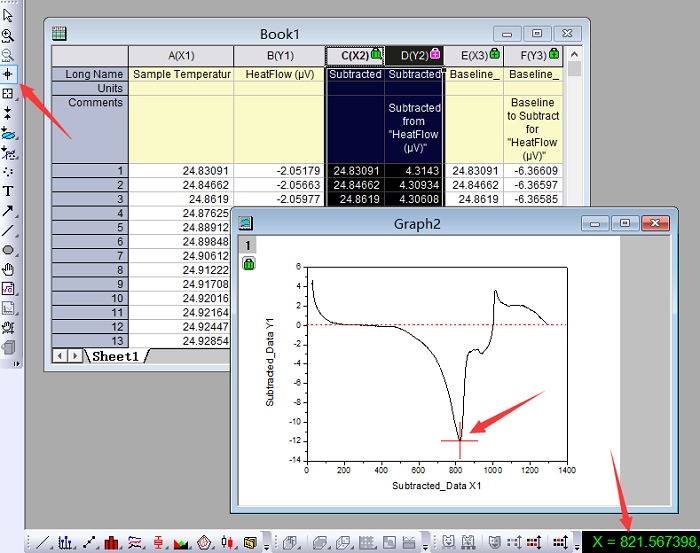Screen dimensions: 700x553
Task: Select layer 1 button in Graph2
Action: (x=248, y=245)
